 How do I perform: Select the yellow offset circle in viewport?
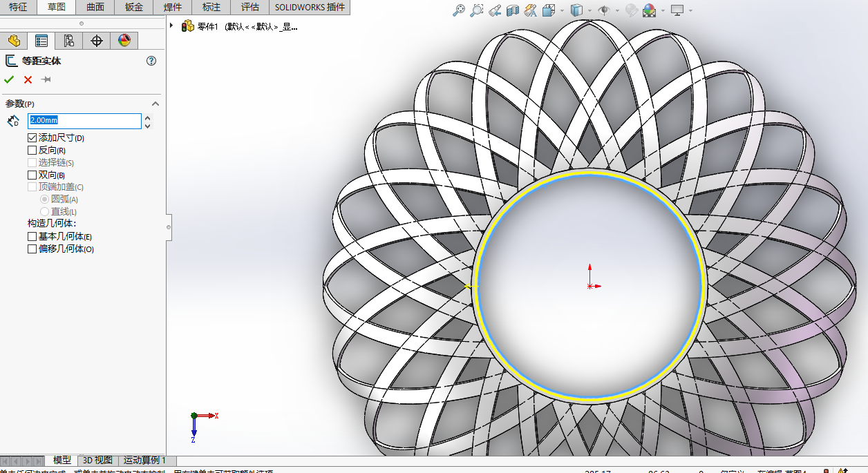[x=589, y=171]
